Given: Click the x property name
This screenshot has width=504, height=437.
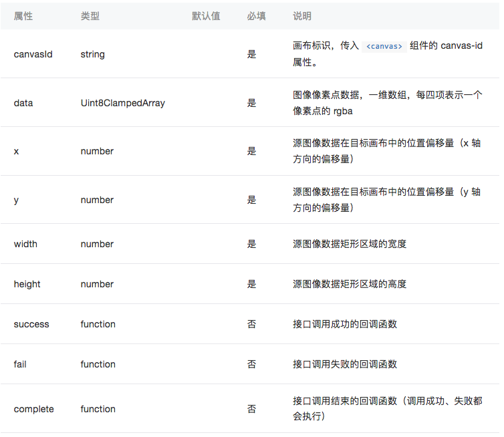Looking at the screenshot, I should (x=17, y=151).
